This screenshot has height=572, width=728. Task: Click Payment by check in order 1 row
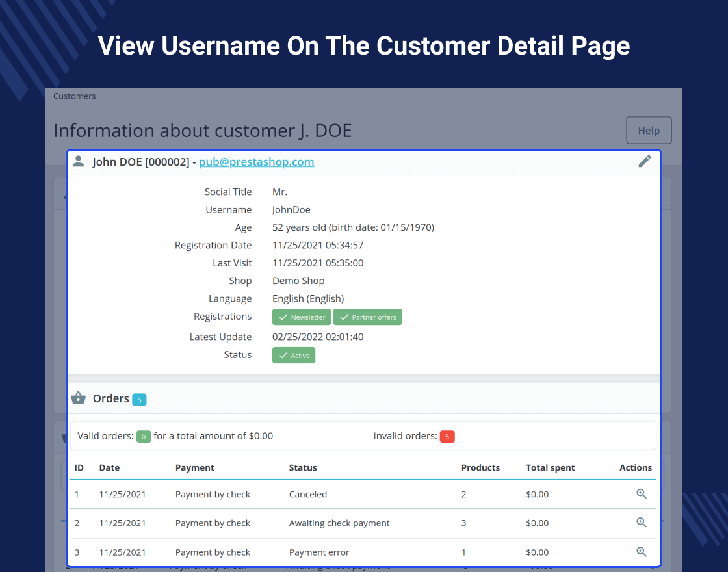point(213,495)
